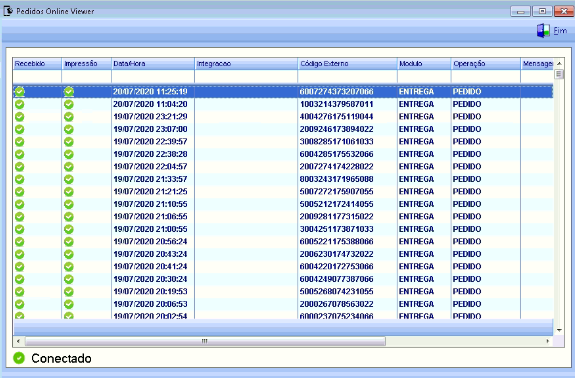Click PEDIDO in the 19/07/2020 20:30:24 row
The width and height of the screenshot is (575, 378).
click(x=467, y=279)
